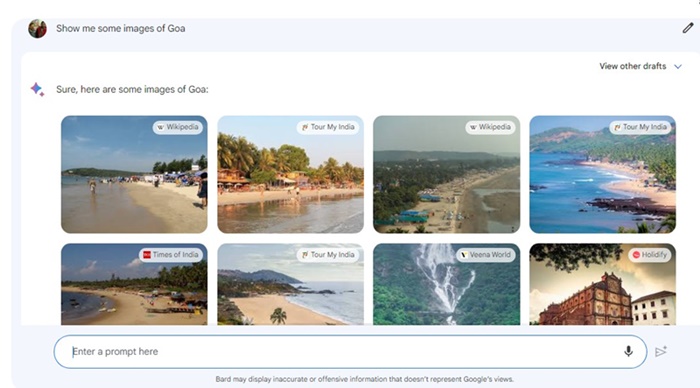Click the Bard sparkle logo icon

coord(37,89)
